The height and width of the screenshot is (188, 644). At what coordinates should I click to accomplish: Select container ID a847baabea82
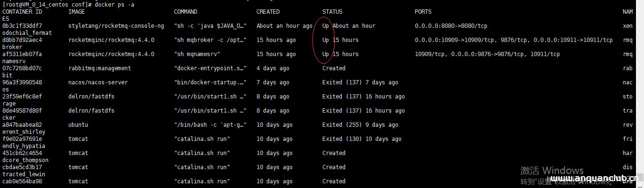point(22,125)
